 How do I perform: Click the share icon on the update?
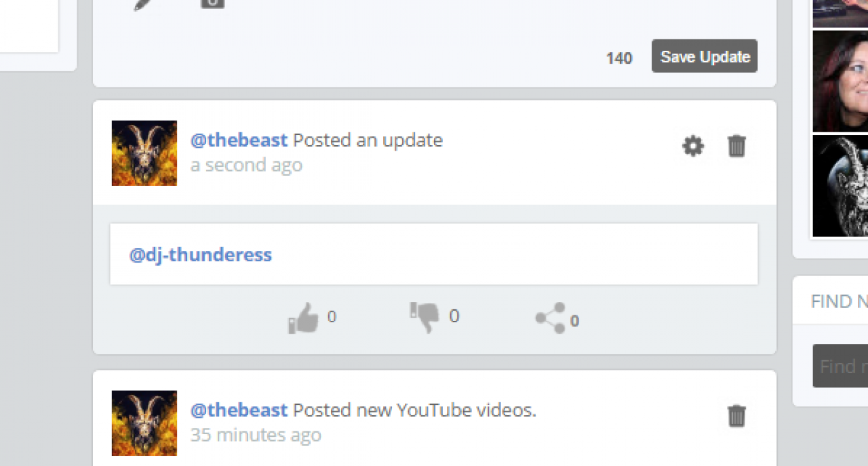pos(550,318)
